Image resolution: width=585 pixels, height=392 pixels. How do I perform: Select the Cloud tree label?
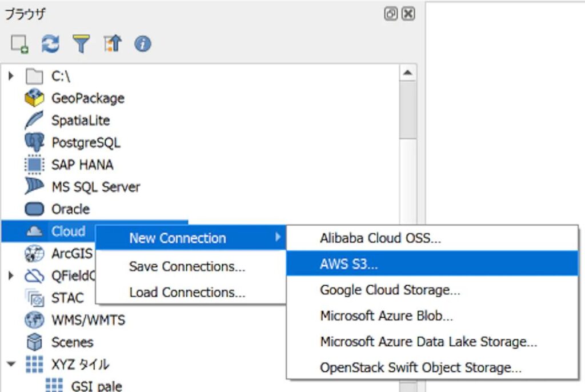[69, 231]
